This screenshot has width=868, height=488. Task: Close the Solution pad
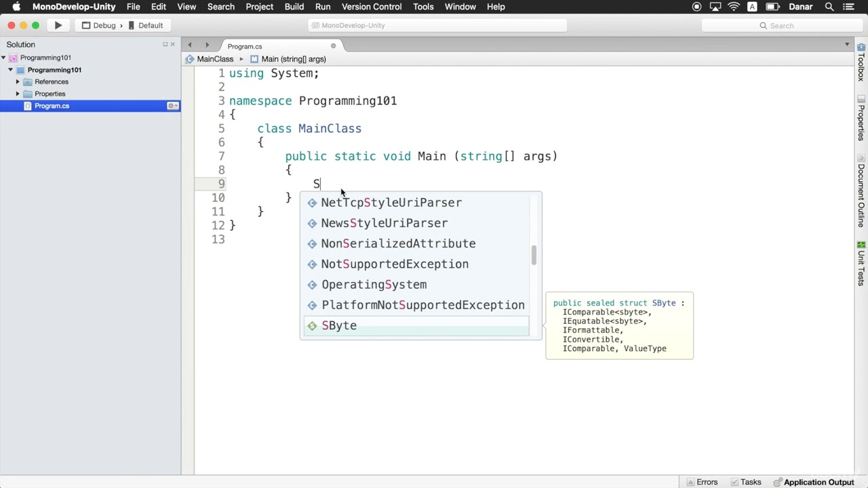[x=172, y=45]
